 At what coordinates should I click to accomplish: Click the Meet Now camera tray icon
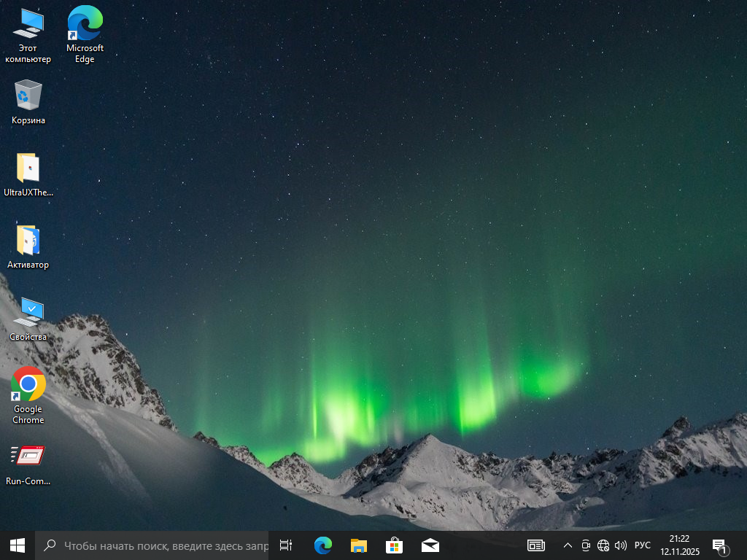(x=585, y=545)
